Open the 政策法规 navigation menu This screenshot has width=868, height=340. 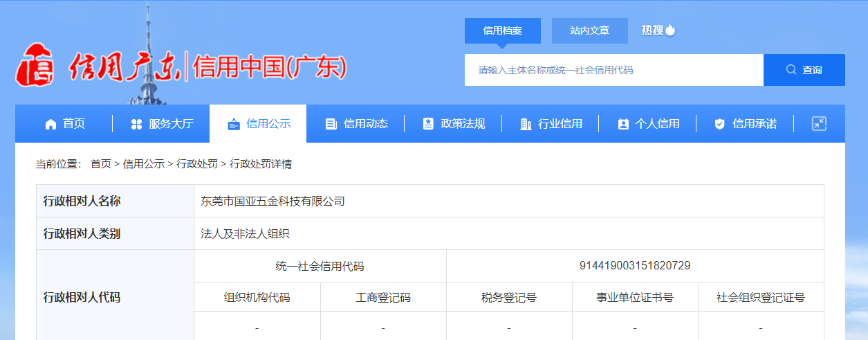453,124
